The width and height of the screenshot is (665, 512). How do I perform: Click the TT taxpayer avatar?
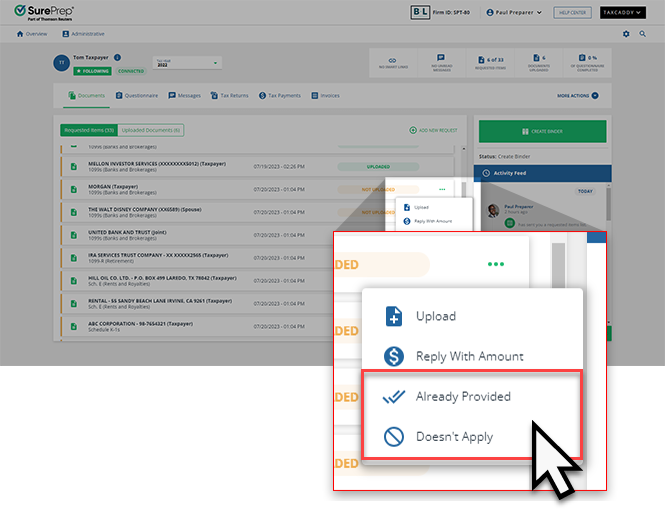point(61,63)
